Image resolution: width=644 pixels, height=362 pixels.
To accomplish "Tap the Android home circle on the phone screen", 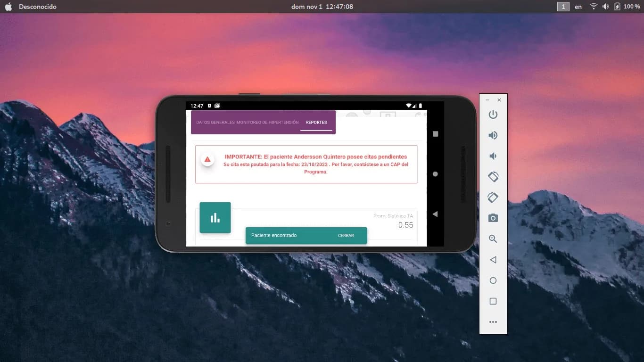I will pyautogui.click(x=435, y=174).
